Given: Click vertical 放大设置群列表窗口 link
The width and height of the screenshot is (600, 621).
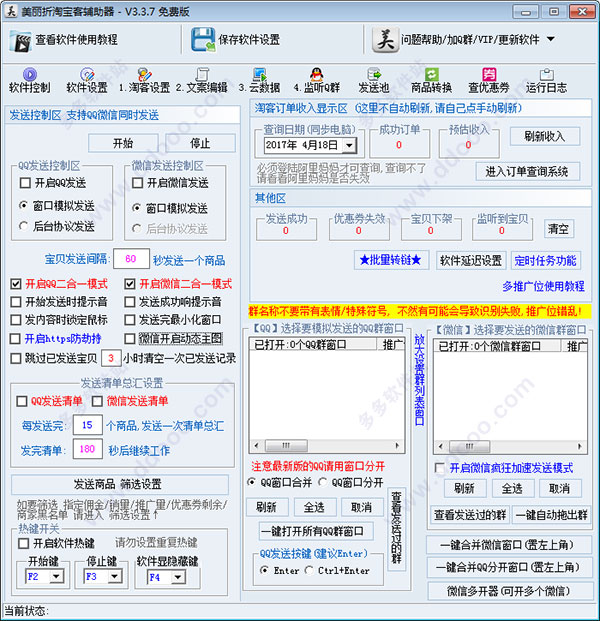Looking at the screenshot, I should coord(419,379).
